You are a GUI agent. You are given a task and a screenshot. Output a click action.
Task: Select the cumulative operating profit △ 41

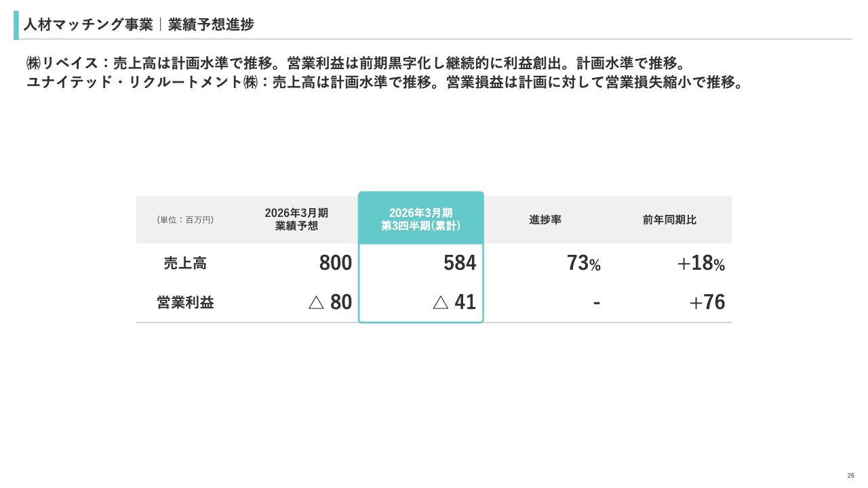coord(454,302)
